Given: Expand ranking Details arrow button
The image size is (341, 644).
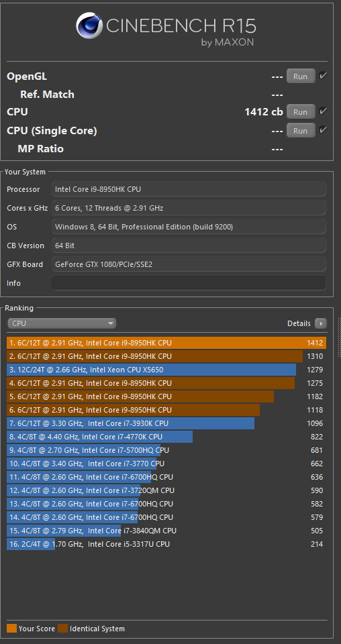Looking at the screenshot, I should [x=321, y=323].
